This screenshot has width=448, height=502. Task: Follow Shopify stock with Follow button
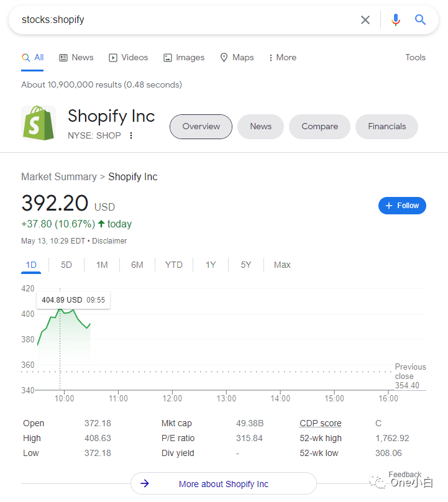tap(402, 206)
